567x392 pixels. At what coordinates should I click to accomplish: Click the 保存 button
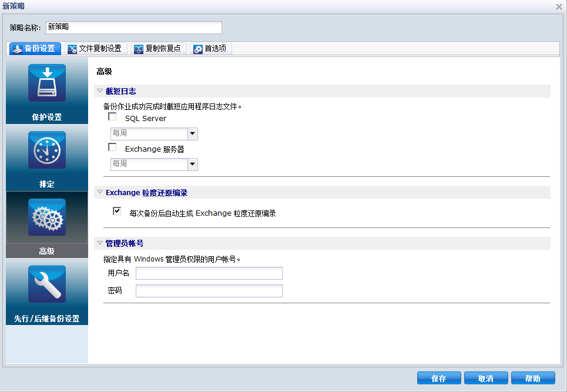pos(439,378)
